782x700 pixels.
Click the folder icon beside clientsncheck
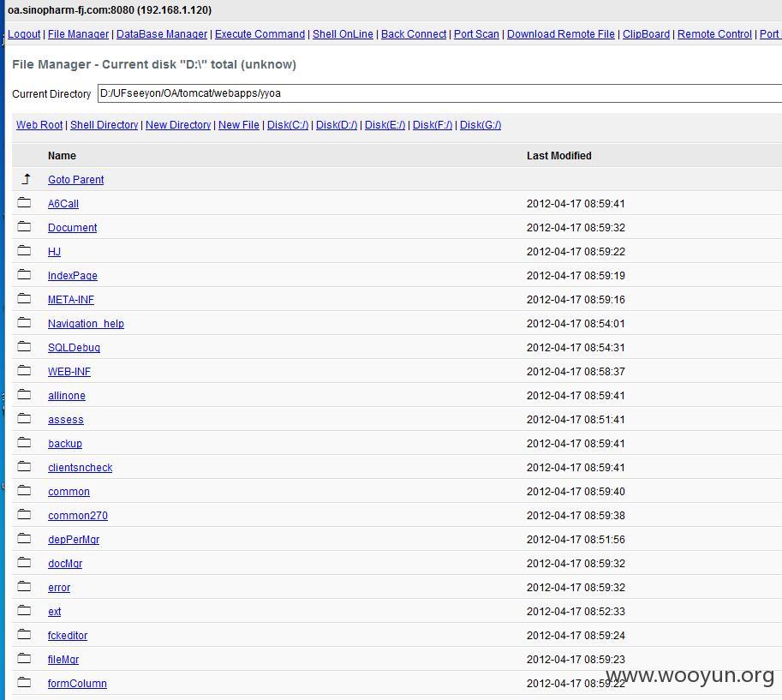[24, 466]
